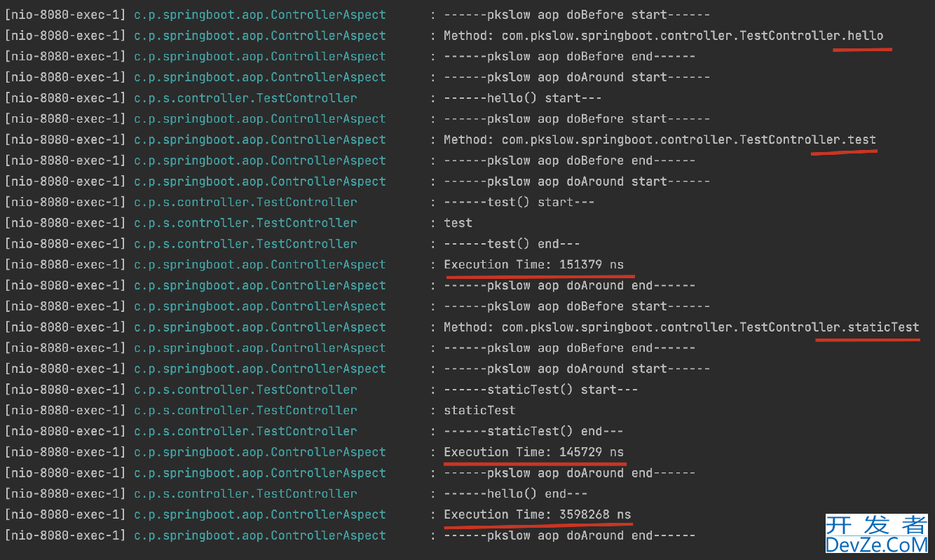Click the Execution Time: 3598268 ns entry
Screen dimensions: 935x560
pyautogui.click(x=537, y=514)
